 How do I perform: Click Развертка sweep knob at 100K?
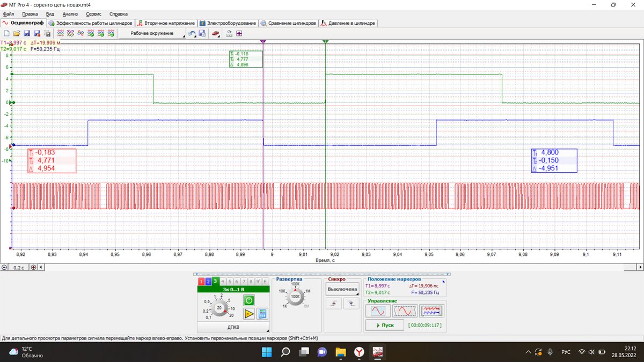(x=295, y=296)
